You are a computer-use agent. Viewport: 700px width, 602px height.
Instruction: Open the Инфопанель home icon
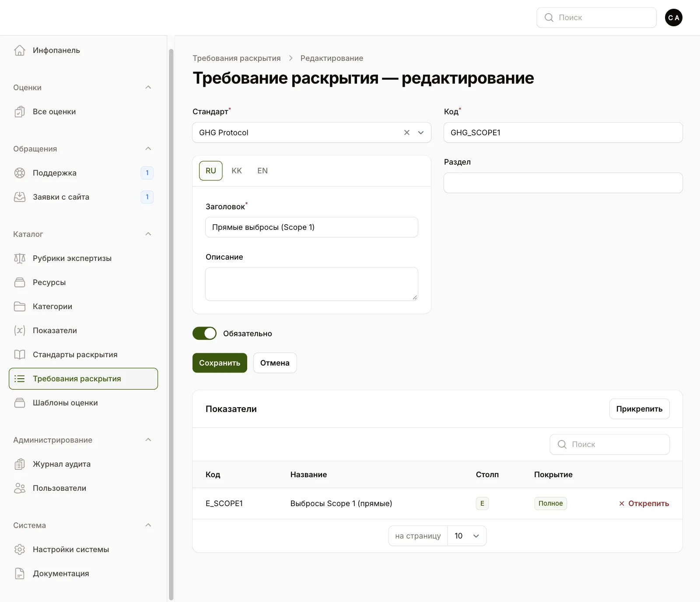point(20,50)
